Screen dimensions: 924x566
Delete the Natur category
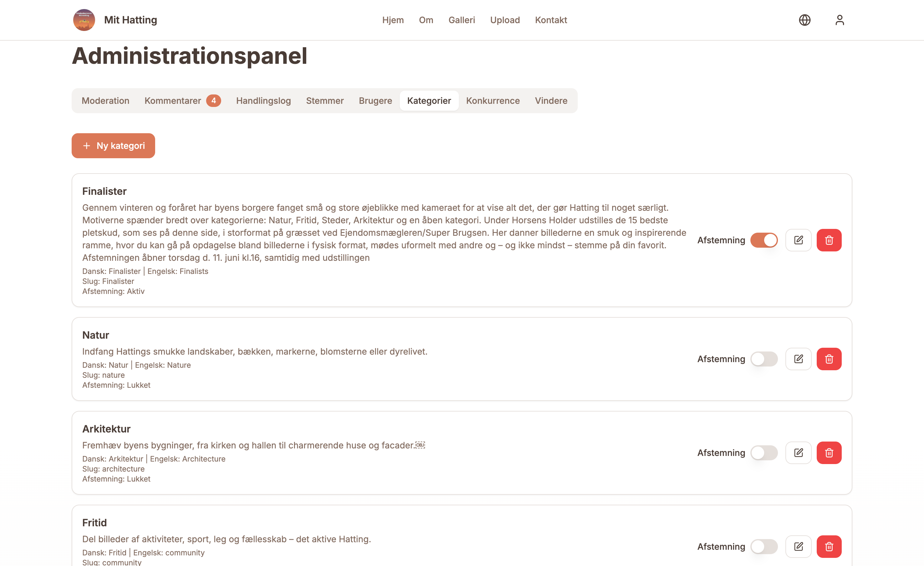pyautogui.click(x=829, y=359)
